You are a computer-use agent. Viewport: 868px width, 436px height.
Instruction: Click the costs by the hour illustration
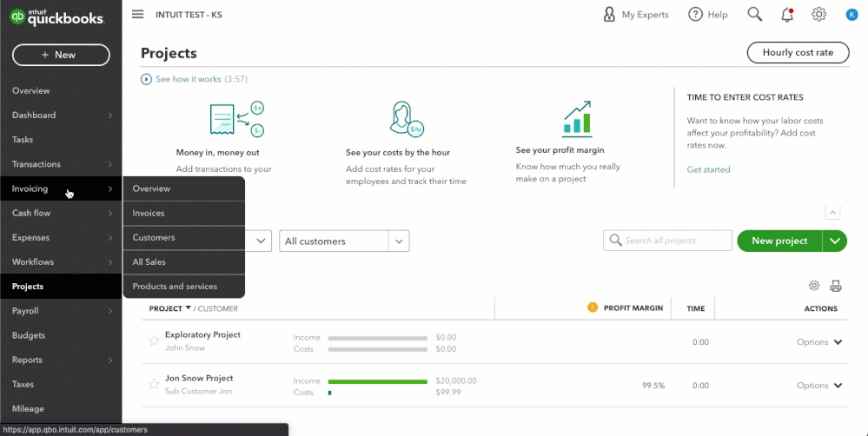(x=407, y=118)
